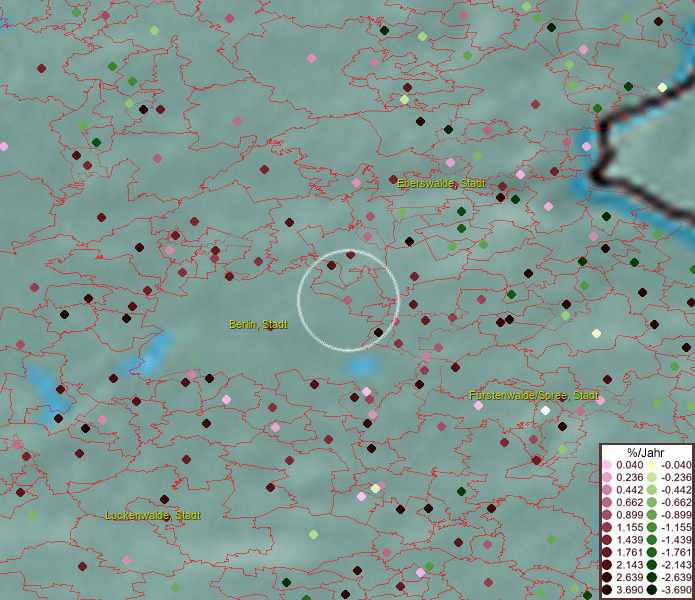Select the 1.439 dark red legend swatch
The image size is (695, 600).
[607, 540]
